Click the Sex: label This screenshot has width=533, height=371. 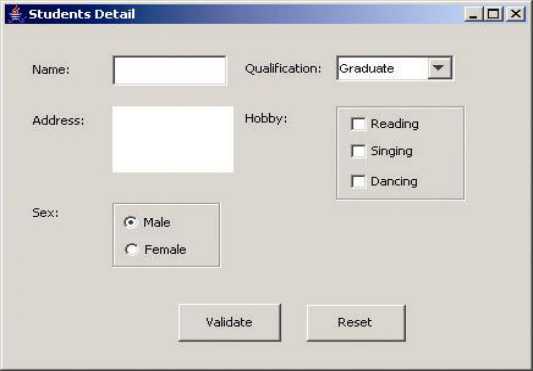pos(46,213)
